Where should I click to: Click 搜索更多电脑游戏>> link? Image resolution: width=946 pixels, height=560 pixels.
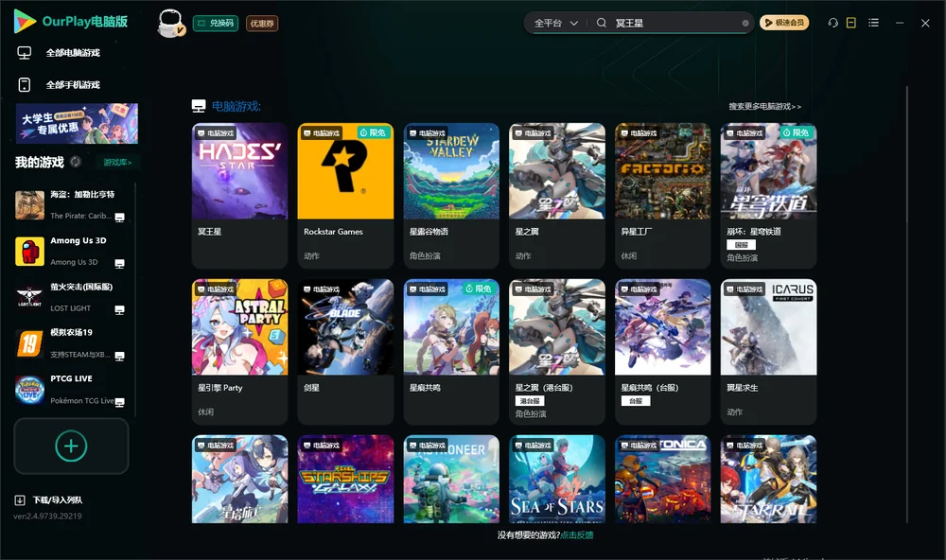(765, 107)
